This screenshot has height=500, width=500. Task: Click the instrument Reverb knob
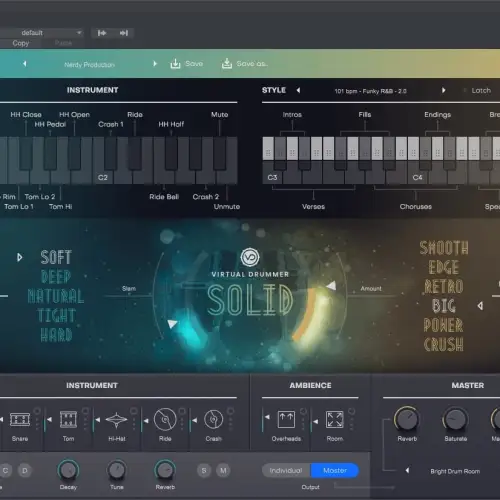coord(165,470)
